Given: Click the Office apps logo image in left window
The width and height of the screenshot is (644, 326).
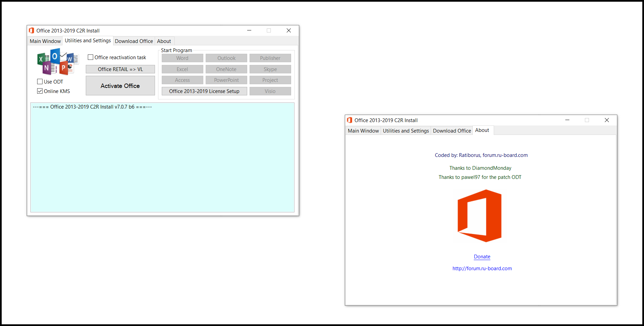Looking at the screenshot, I should pyautogui.click(x=58, y=62).
